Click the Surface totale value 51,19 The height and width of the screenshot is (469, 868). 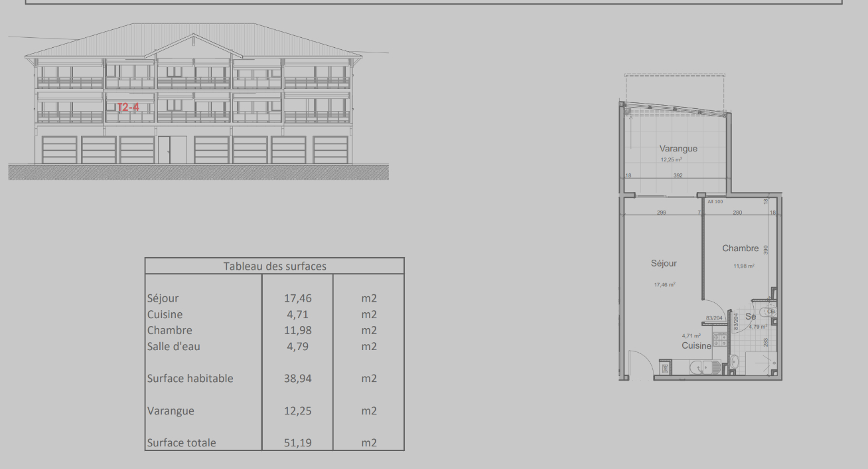(297, 443)
